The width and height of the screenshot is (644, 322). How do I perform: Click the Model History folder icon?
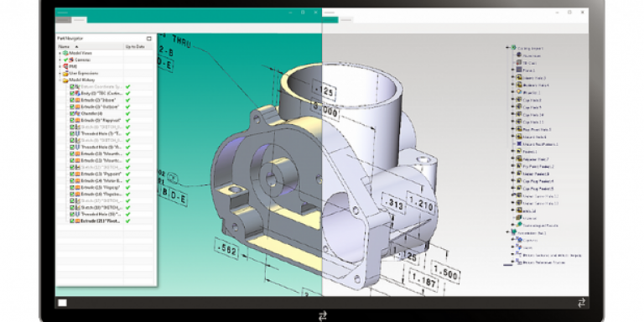tap(65, 80)
